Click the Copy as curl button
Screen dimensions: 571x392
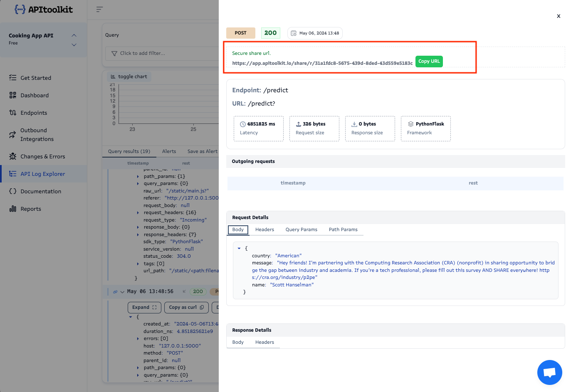pos(186,308)
